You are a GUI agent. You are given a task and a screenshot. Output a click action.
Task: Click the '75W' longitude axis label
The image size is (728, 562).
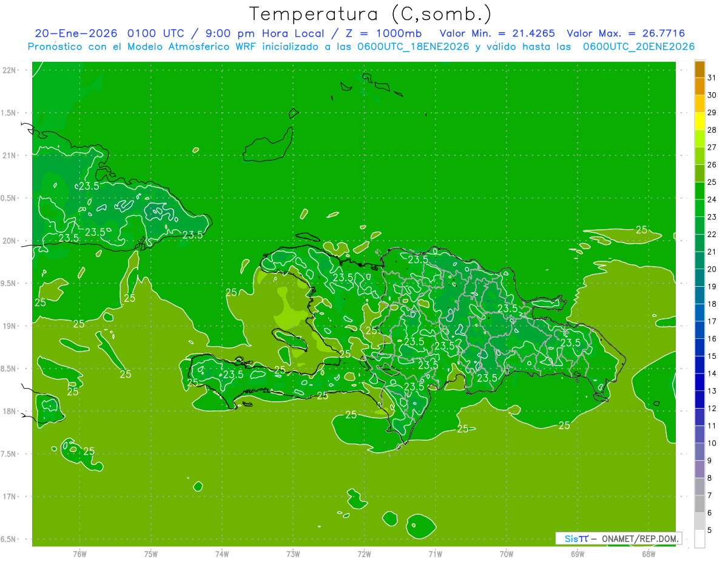click(151, 554)
